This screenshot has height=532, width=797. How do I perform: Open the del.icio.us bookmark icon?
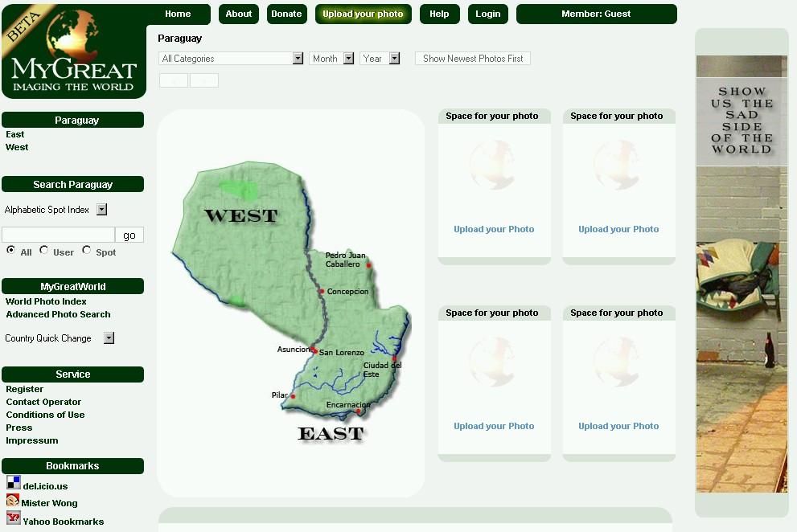(13, 483)
